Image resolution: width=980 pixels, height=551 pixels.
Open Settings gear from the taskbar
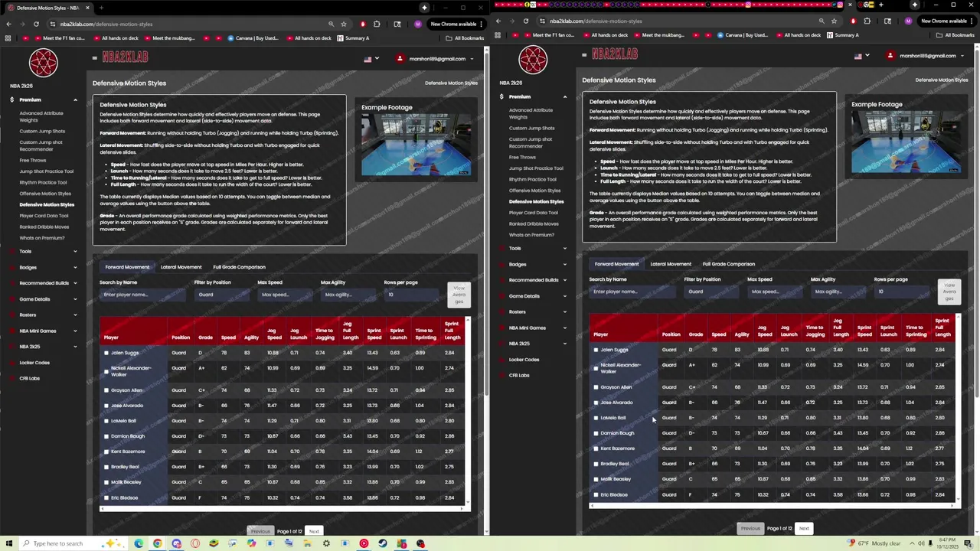click(x=326, y=543)
